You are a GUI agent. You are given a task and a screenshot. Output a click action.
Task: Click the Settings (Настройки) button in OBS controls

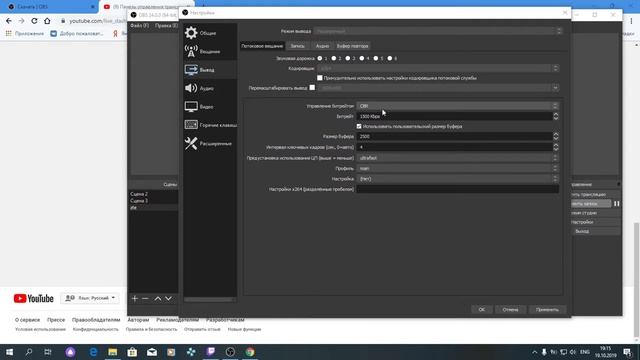click(x=595, y=222)
